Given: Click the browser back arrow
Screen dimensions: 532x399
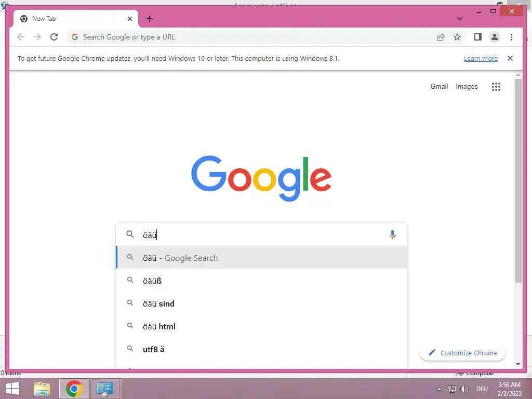Looking at the screenshot, I should tap(21, 37).
